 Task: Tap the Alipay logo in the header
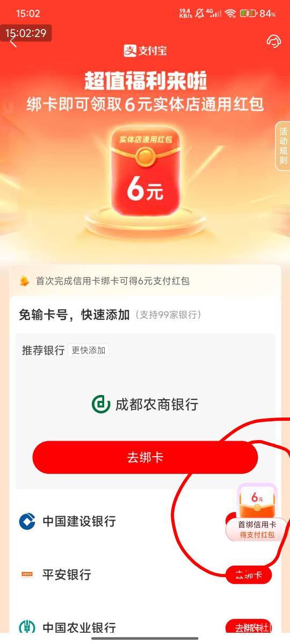pyautogui.click(x=144, y=50)
